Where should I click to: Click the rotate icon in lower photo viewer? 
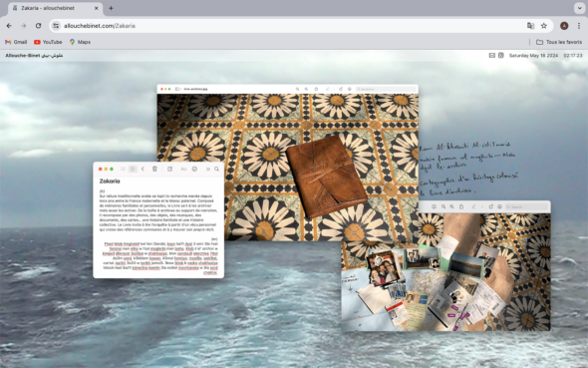click(491, 206)
